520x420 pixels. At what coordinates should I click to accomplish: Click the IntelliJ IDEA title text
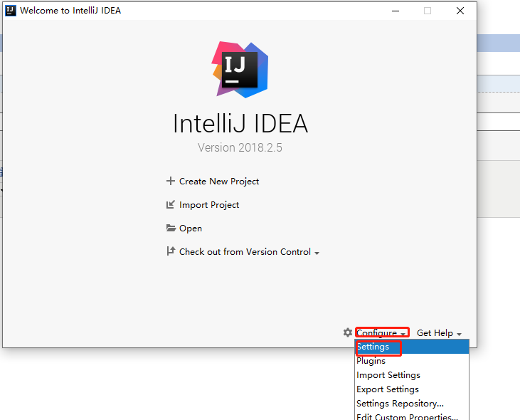[240, 123]
